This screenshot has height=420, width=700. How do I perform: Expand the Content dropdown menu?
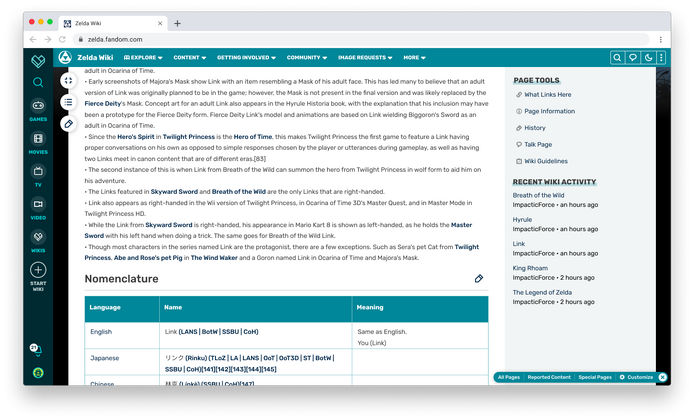190,58
